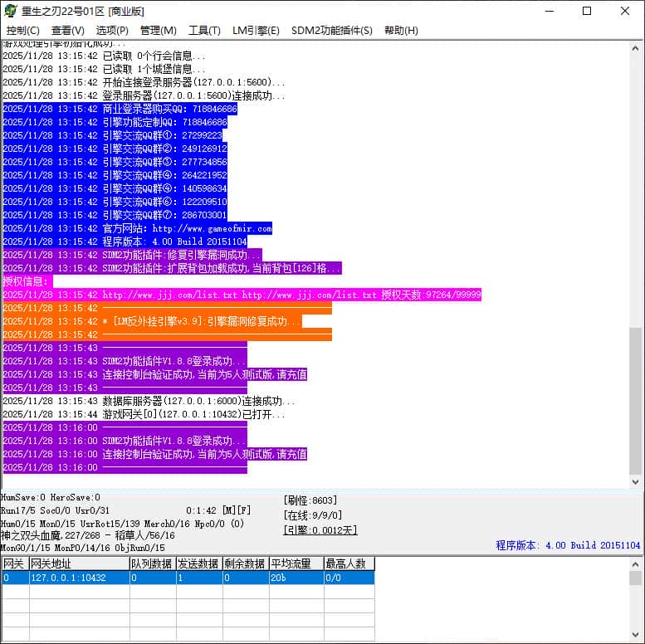Click the log line 引擎功能定制QQ: 718846686
Image resolution: width=645 pixels, height=644 pixels.
point(115,122)
